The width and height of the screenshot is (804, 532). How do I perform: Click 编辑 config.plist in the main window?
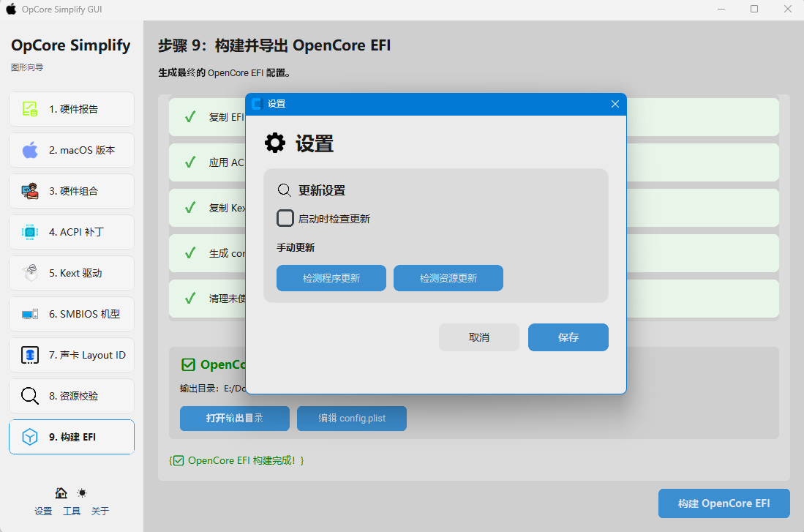click(352, 418)
